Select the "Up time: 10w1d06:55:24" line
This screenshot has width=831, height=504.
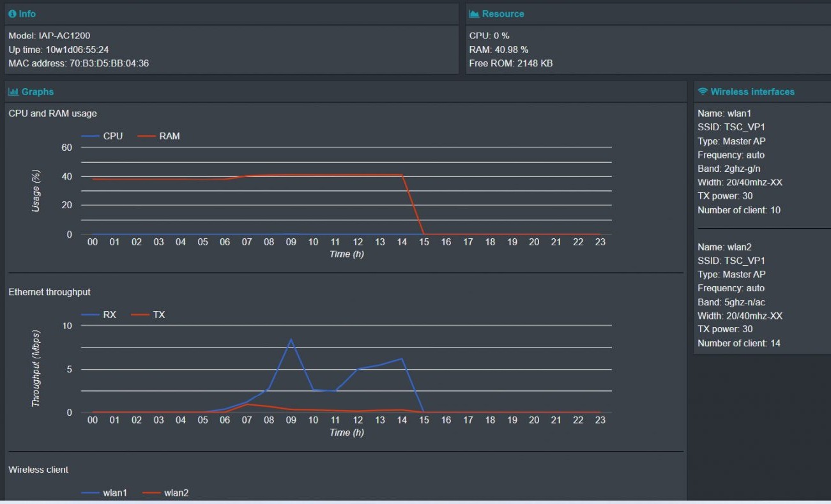tap(59, 50)
